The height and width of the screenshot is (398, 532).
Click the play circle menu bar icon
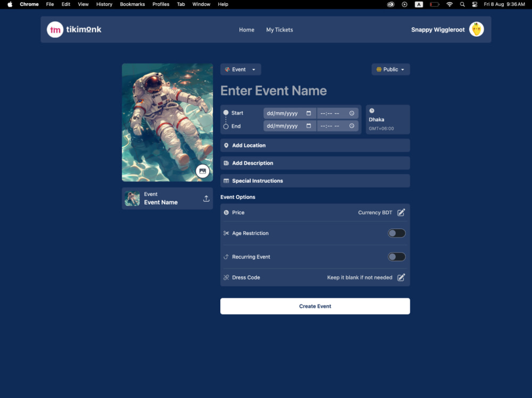(x=404, y=4)
